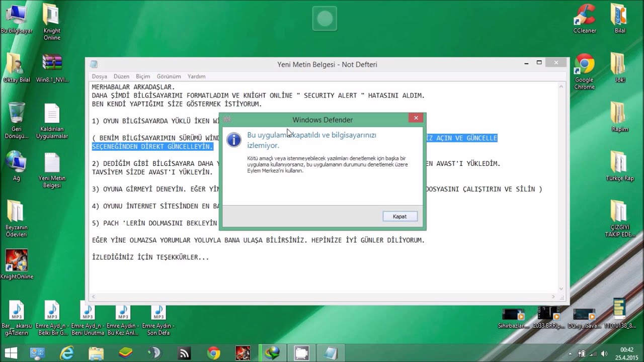Select the CCleaner desktop shortcut
Screen dimensions: 644x362
point(585,19)
